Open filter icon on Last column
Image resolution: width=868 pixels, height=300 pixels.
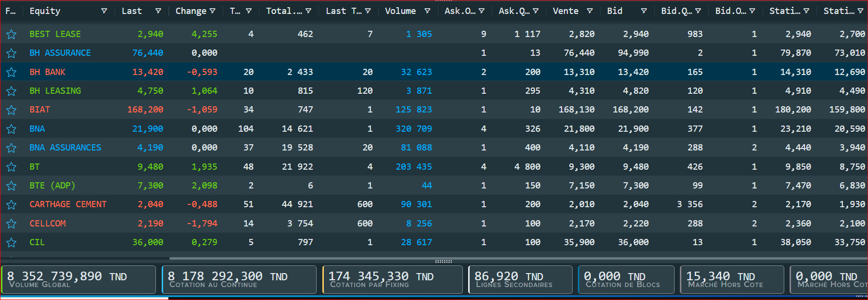[158, 11]
